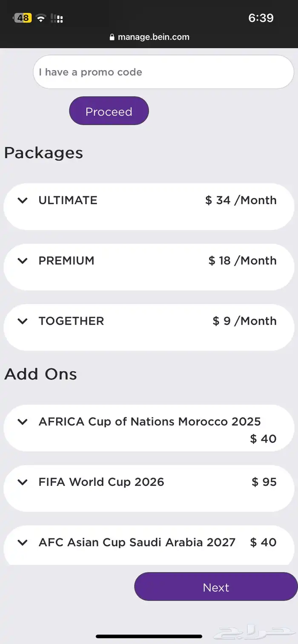Tap the lock icon beside manage.bein.com
Screen dimensions: 298x644
[x=112, y=37]
